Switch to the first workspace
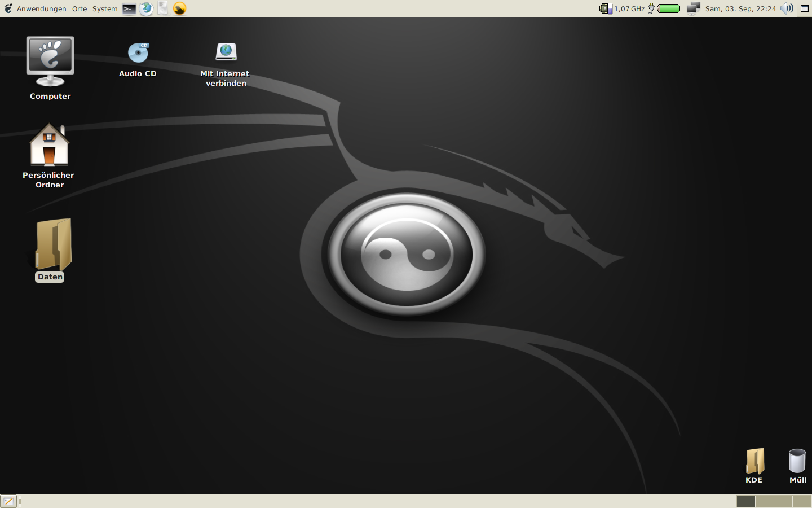The image size is (812, 508). pyautogui.click(x=745, y=501)
